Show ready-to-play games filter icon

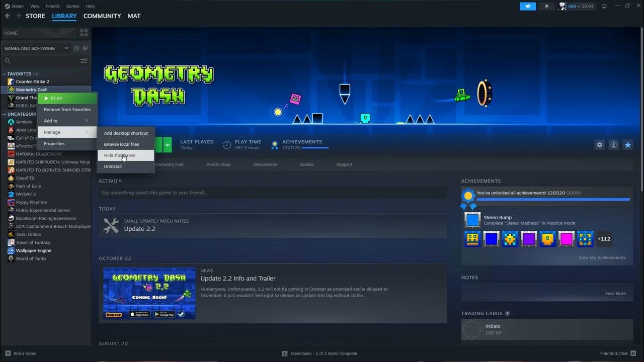click(x=85, y=48)
